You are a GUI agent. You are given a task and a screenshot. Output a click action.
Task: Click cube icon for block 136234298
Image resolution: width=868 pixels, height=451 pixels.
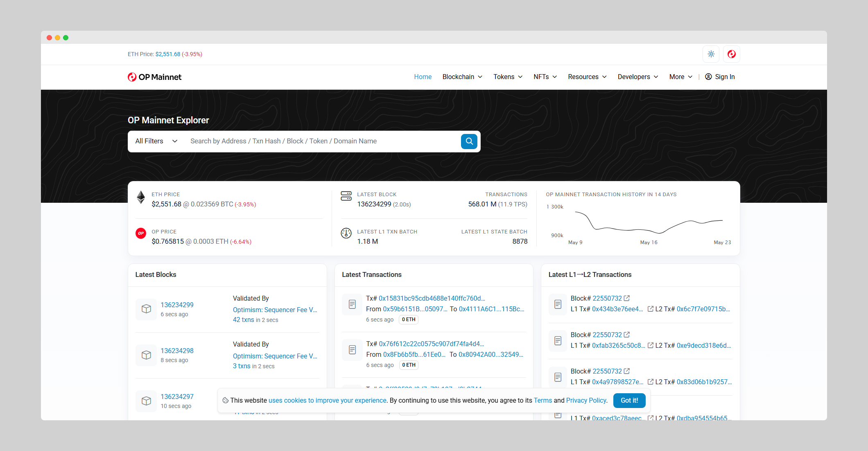146,355
